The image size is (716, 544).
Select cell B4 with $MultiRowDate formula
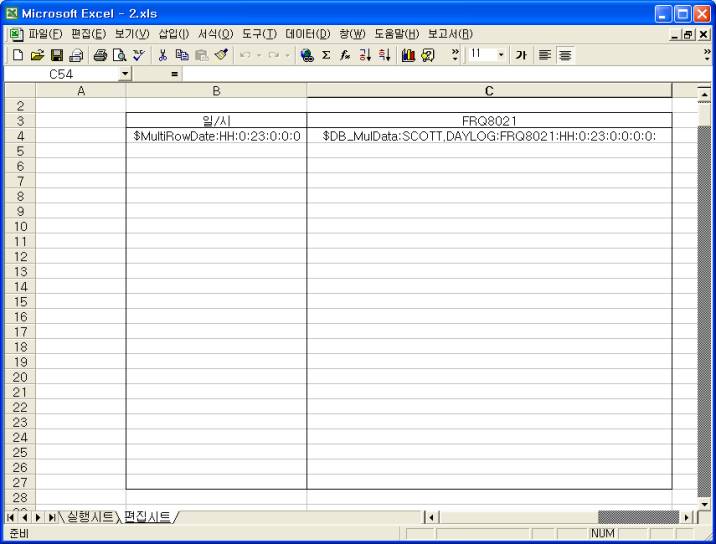click(216, 136)
